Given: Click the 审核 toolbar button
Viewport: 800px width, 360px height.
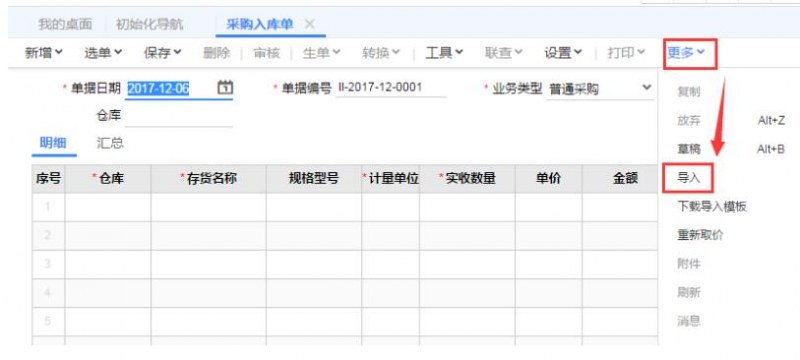Looking at the screenshot, I should click(267, 53).
